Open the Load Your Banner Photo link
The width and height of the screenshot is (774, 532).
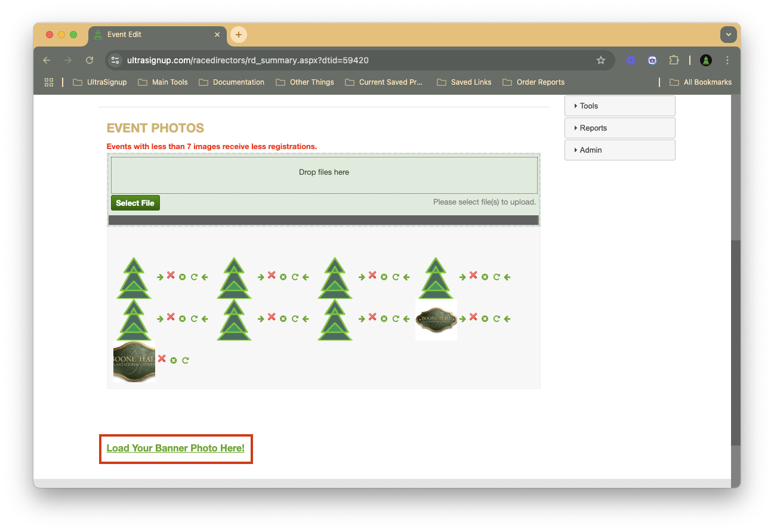point(175,449)
